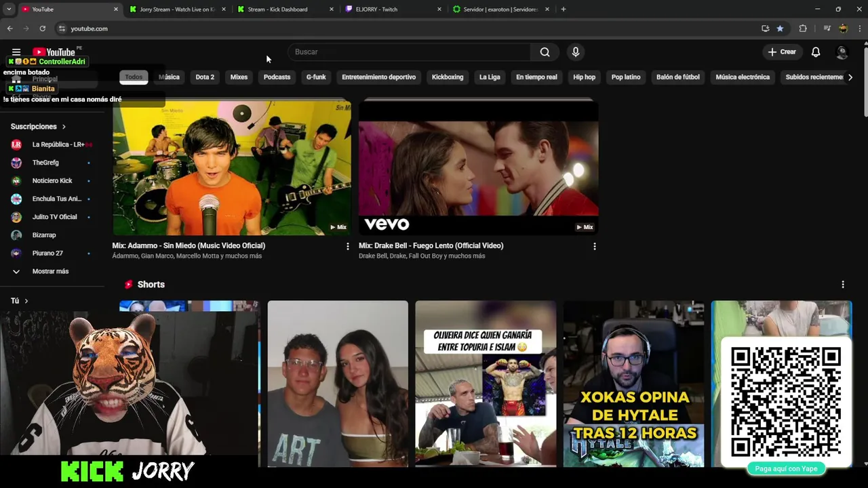
Task: Click the address bar showing youtube.com
Action: pyautogui.click(x=407, y=28)
